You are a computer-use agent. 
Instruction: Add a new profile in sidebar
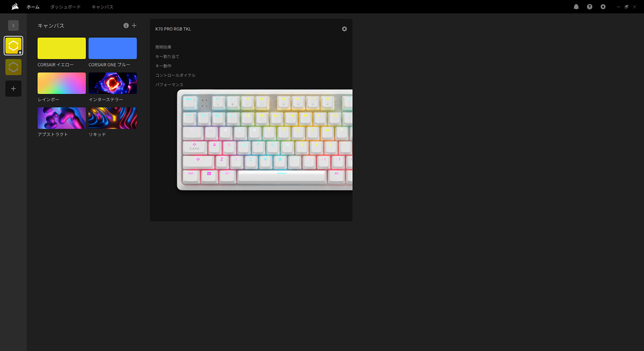point(14,89)
